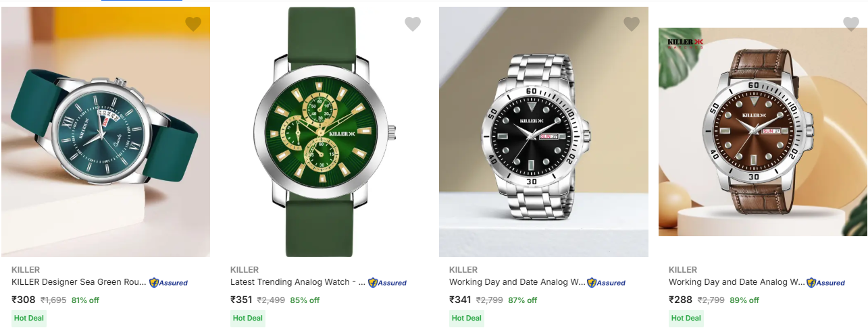868x328 pixels.
Task: Open green chronograph watch image
Action: (x=324, y=132)
